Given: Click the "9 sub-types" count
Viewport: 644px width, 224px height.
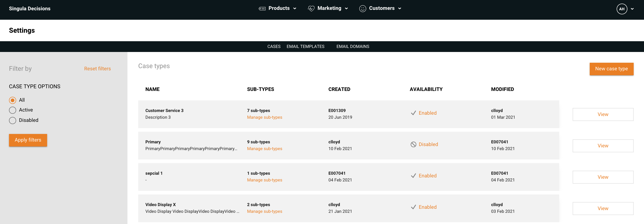Looking at the screenshot, I should [258, 142].
